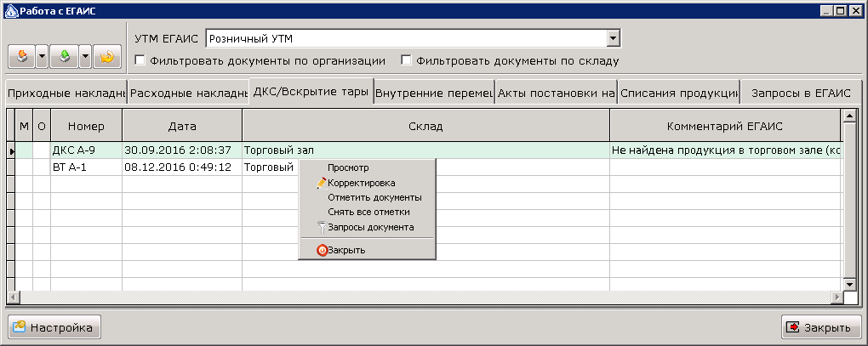This screenshot has width=868, height=346.
Task: Choose Отметить документы in context menu
Action: click(367, 197)
